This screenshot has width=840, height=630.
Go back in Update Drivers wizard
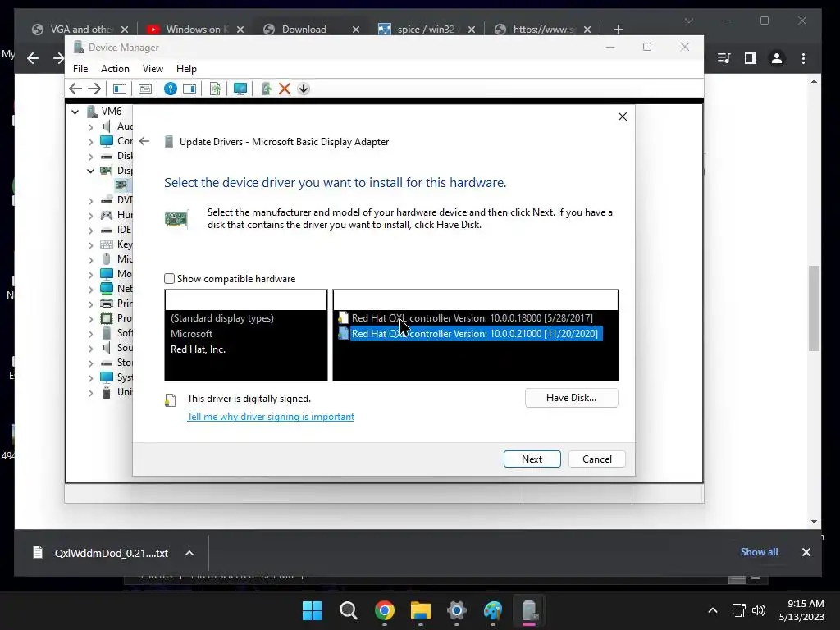click(x=144, y=141)
